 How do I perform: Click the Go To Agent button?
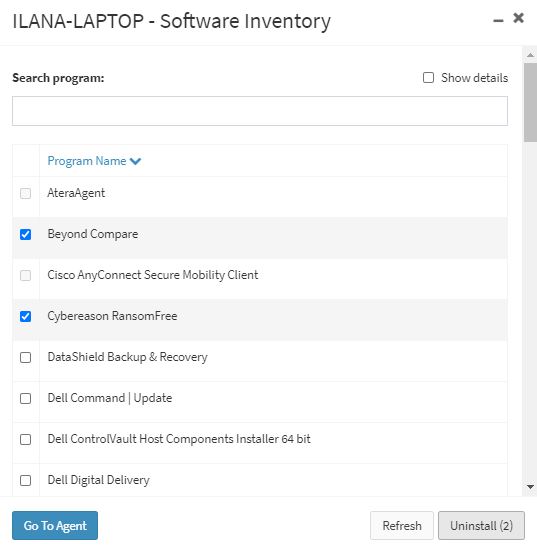pyautogui.click(x=55, y=526)
